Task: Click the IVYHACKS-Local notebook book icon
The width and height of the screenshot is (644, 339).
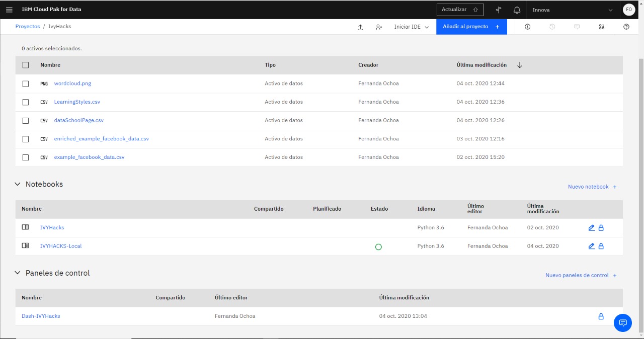Action: 25,246
